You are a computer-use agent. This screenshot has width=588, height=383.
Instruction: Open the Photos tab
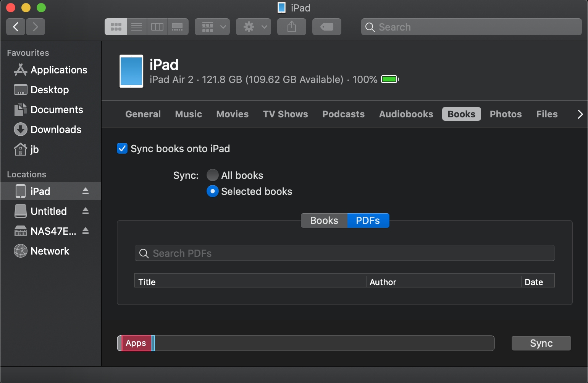click(506, 114)
